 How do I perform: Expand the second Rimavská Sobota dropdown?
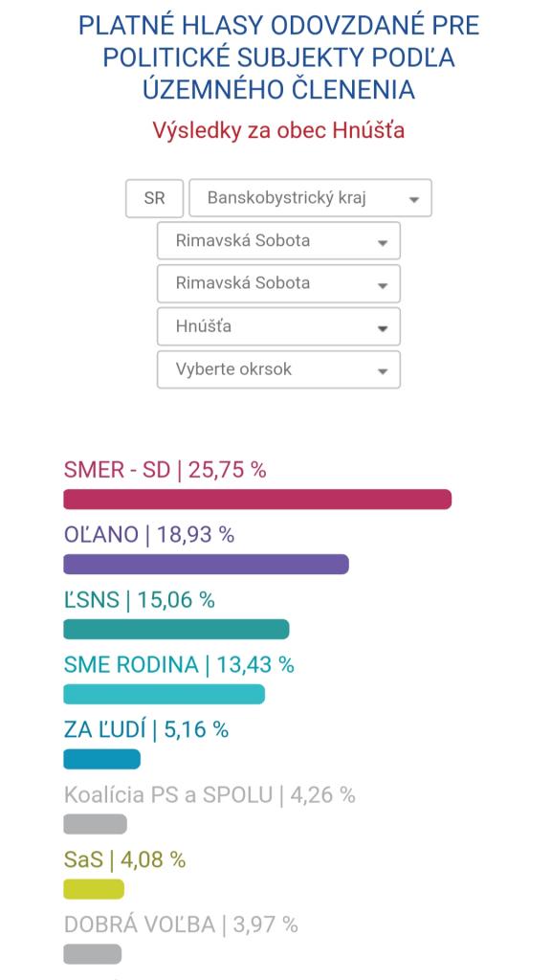278,283
